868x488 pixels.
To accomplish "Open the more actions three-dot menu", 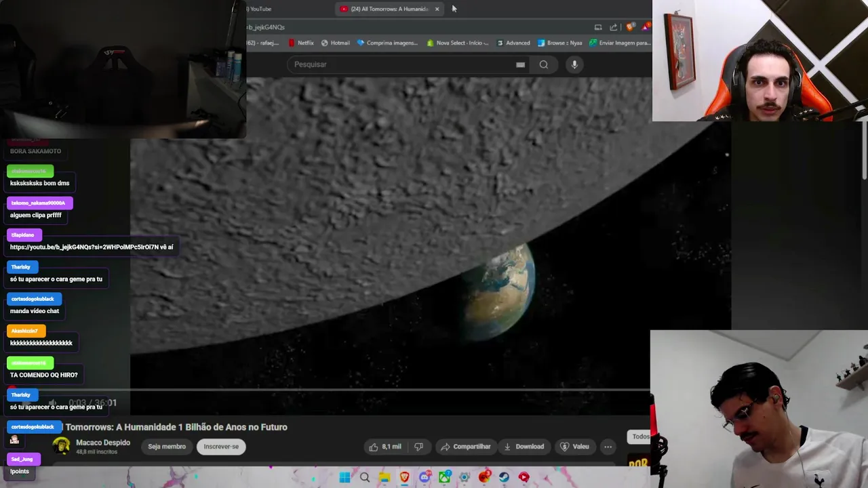I will tap(608, 447).
